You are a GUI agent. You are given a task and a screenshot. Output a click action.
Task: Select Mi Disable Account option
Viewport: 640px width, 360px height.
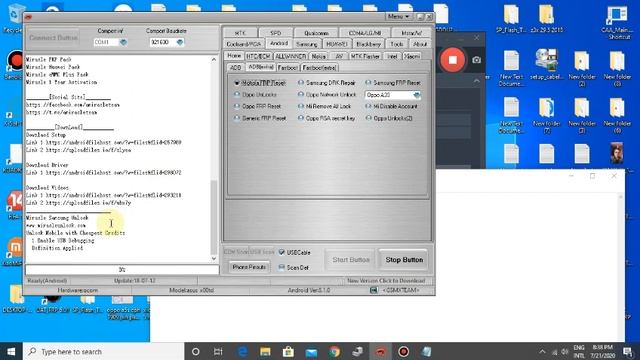[x=391, y=107]
